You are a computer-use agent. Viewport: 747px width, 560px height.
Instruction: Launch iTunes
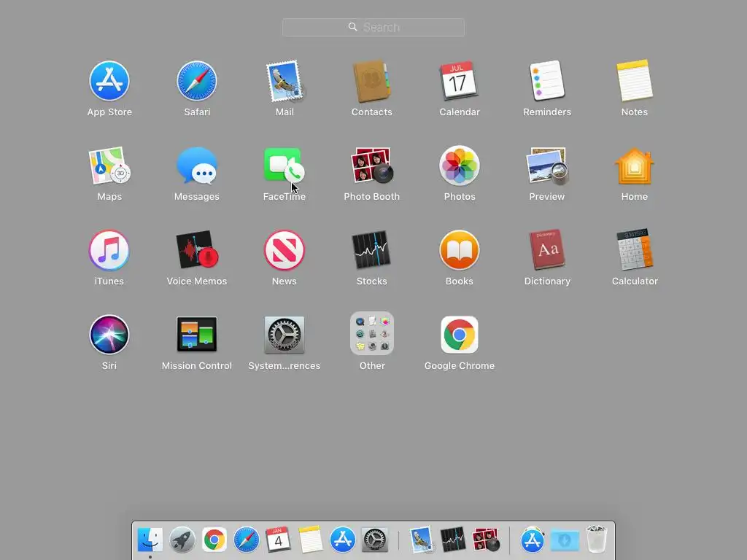[109, 251]
